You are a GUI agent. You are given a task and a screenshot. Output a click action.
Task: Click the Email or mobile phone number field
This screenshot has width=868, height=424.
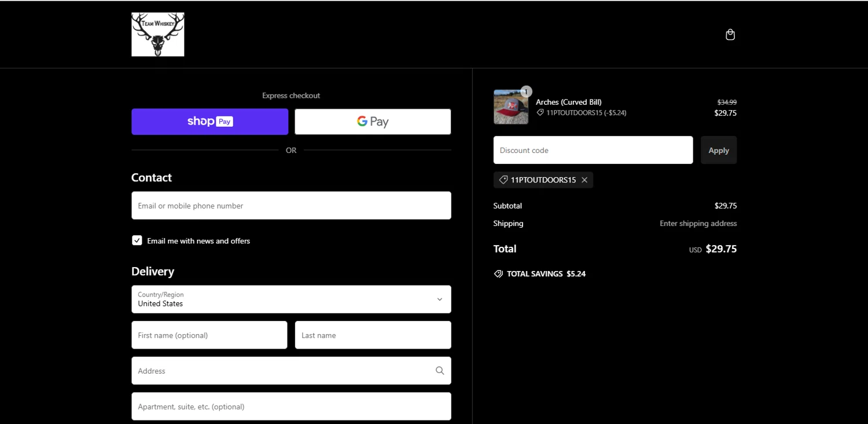[x=291, y=206]
